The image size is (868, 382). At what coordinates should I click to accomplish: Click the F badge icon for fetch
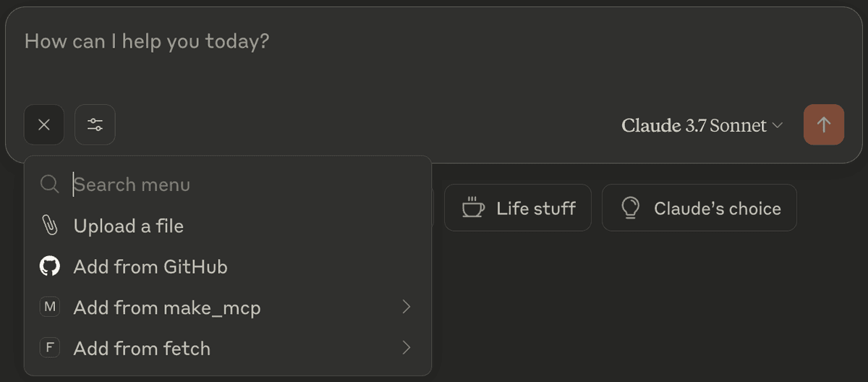(x=49, y=348)
